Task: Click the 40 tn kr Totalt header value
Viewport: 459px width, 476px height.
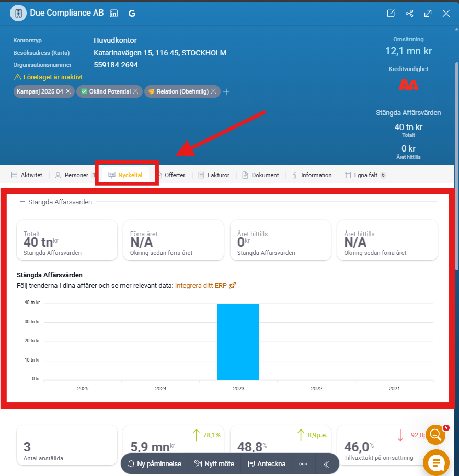Action: pos(408,127)
